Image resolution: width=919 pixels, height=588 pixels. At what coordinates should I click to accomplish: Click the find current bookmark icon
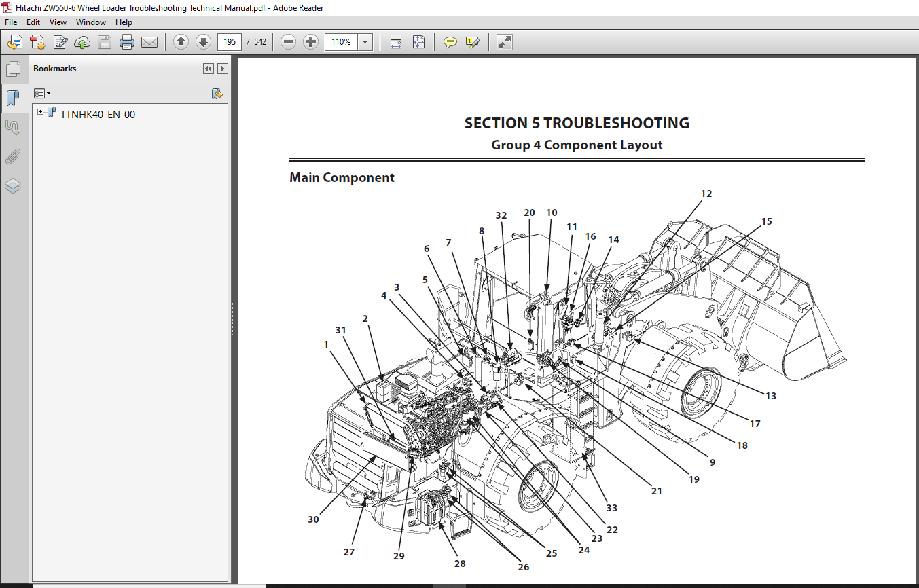coord(217,93)
